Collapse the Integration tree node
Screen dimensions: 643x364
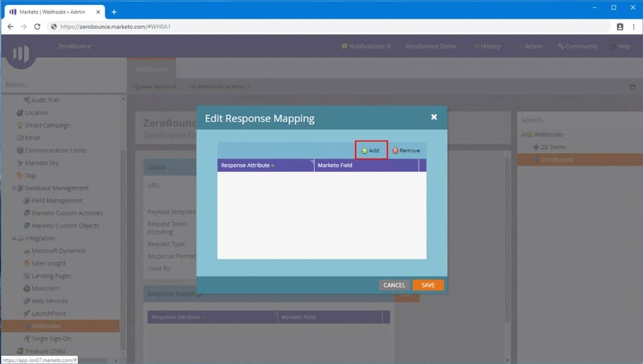point(14,238)
